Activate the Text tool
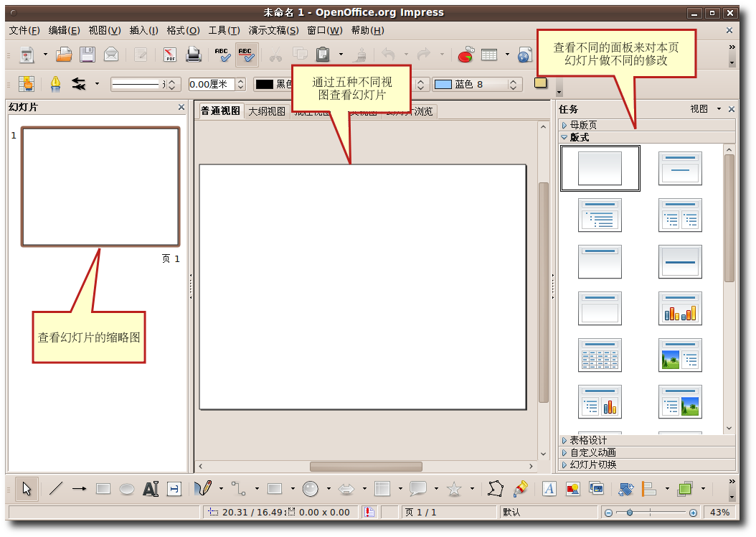The image size is (756, 537). pyautogui.click(x=151, y=489)
